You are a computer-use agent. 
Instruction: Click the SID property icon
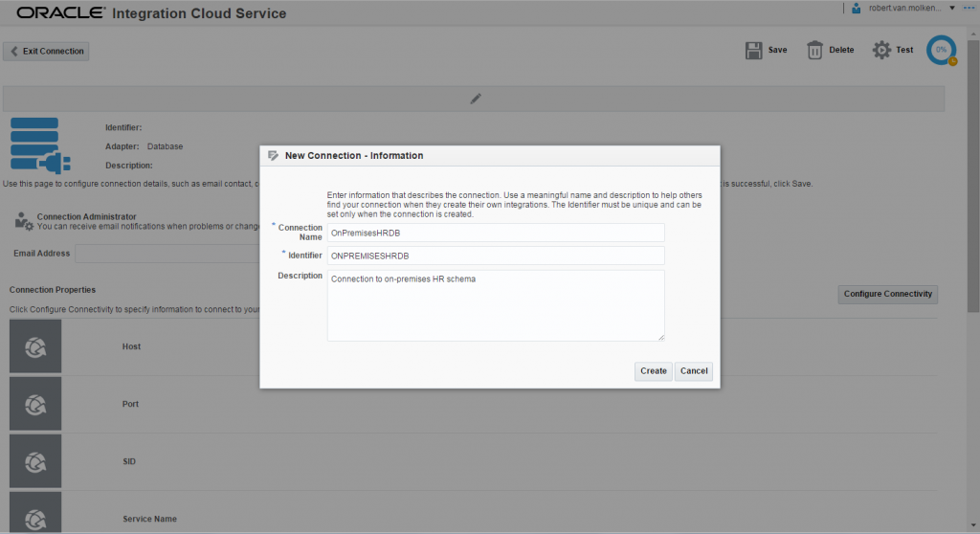pyautogui.click(x=35, y=461)
